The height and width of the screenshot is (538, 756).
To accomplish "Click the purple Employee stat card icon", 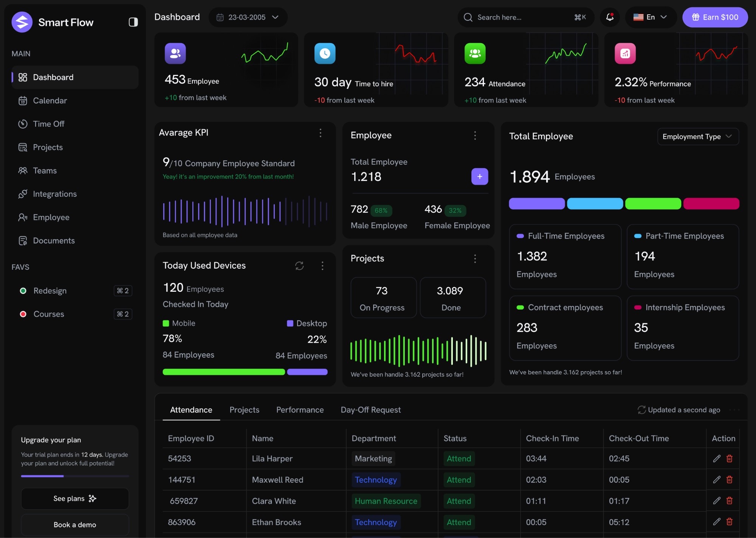I will click(175, 53).
